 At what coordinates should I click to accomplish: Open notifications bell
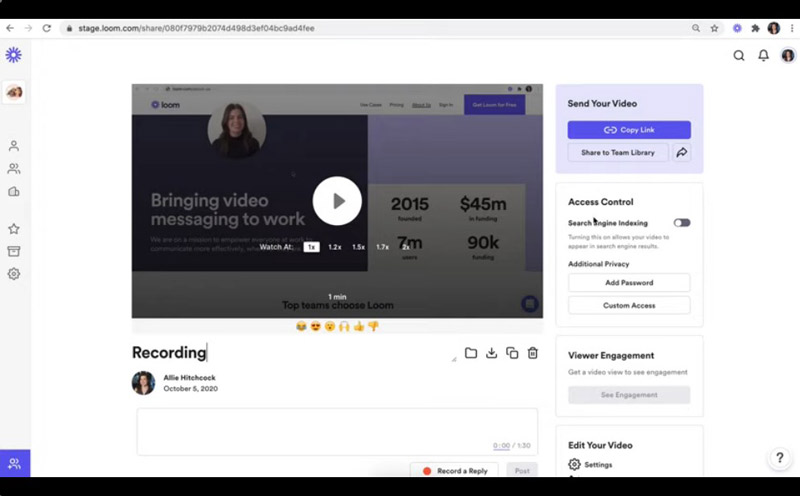click(x=763, y=56)
